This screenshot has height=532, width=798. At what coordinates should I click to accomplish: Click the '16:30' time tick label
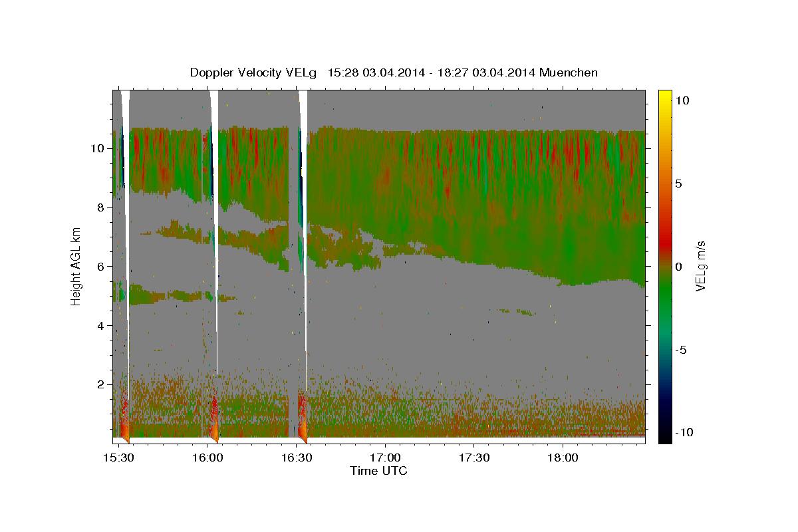297,458
